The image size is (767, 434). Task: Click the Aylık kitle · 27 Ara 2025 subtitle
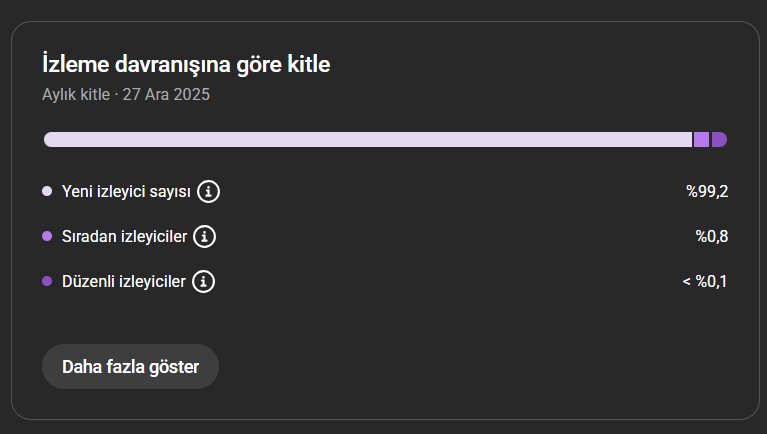pyautogui.click(x=126, y=94)
